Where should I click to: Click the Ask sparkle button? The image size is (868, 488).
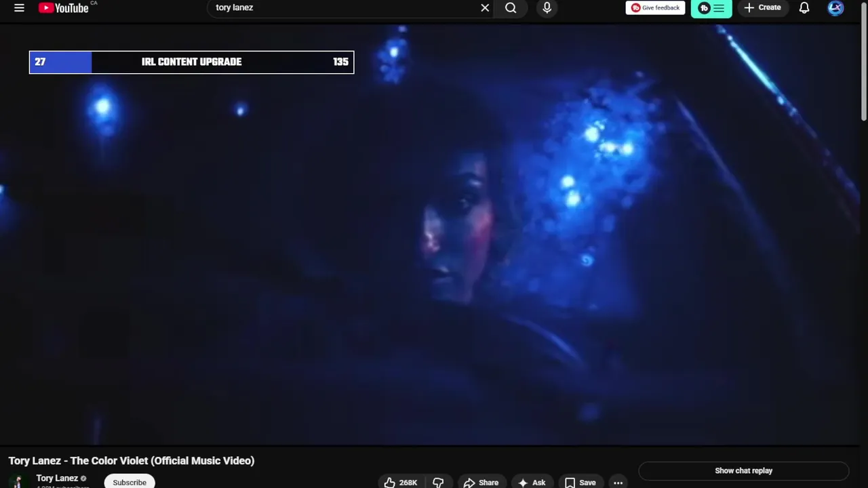532,482
